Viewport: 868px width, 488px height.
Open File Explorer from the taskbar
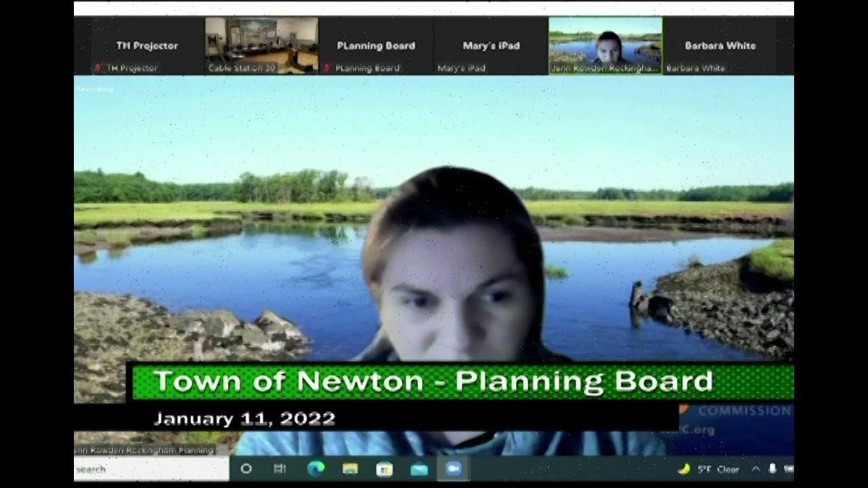(350, 469)
